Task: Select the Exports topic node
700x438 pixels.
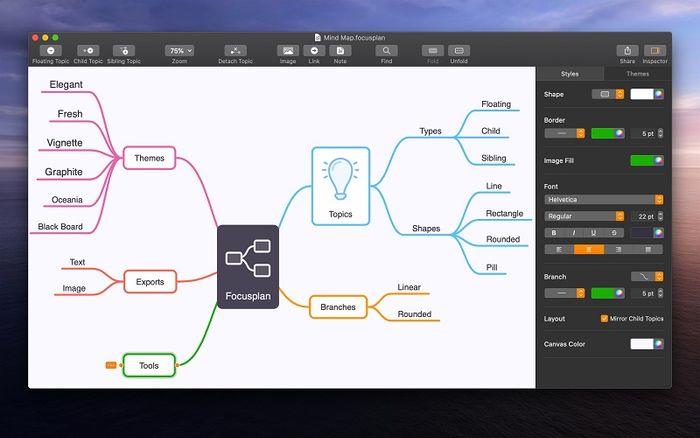Action: pos(150,282)
